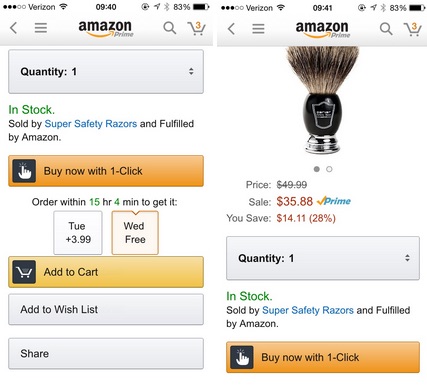
Task: Tap the search magnifier in the left screen
Action: pos(170,28)
